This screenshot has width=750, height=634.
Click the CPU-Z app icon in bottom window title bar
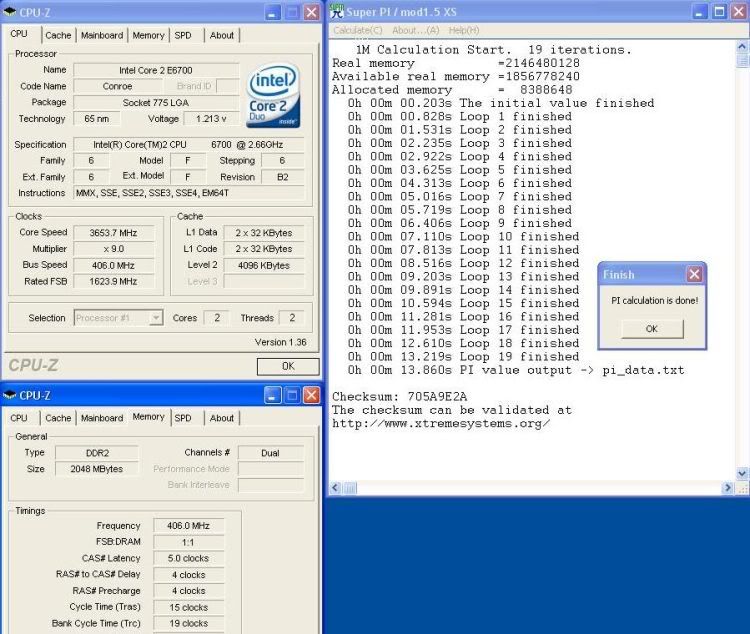pos(10,395)
